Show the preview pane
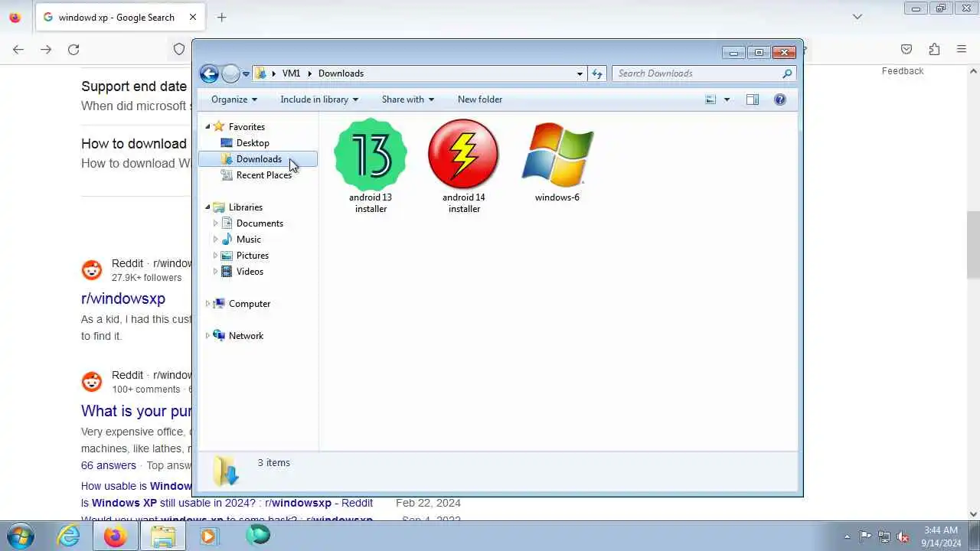Viewport: 980px width, 551px height. (753, 99)
